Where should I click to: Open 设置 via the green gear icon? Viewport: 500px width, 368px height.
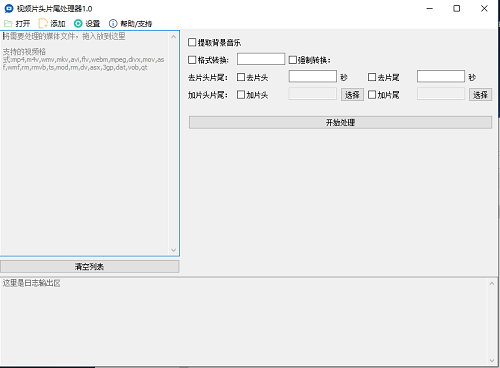tap(78, 24)
